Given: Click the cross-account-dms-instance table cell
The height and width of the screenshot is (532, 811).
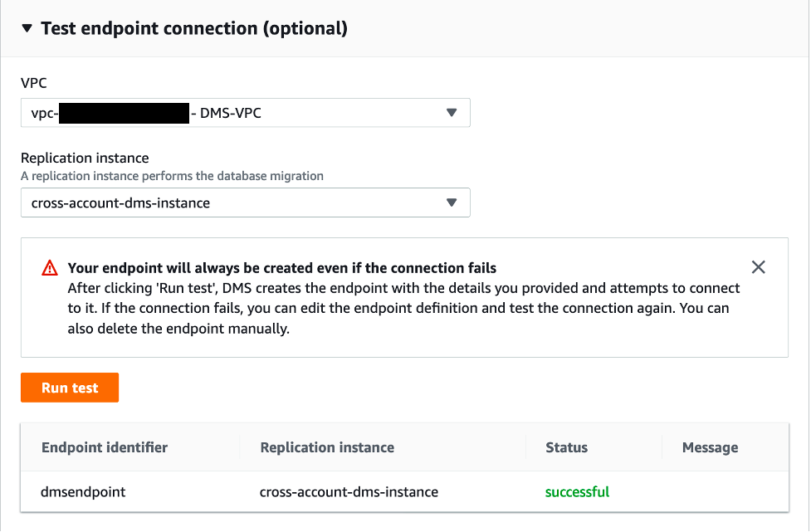Looking at the screenshot, I should coord(349,492).
